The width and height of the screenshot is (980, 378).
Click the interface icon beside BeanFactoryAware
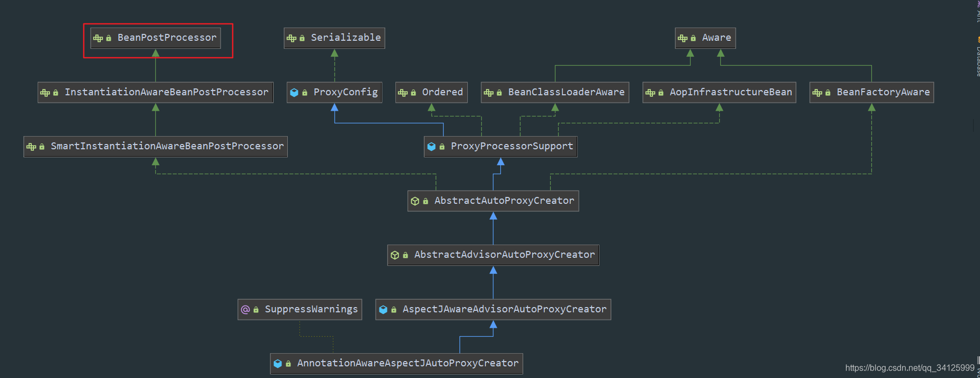(x=817, y=93)
